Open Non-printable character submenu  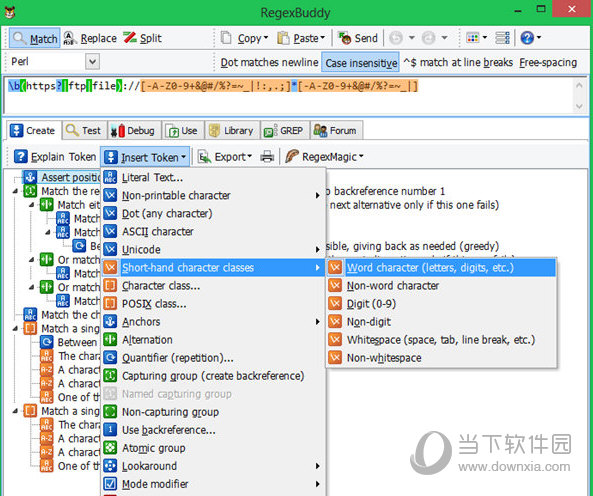[x=213, y=195]
